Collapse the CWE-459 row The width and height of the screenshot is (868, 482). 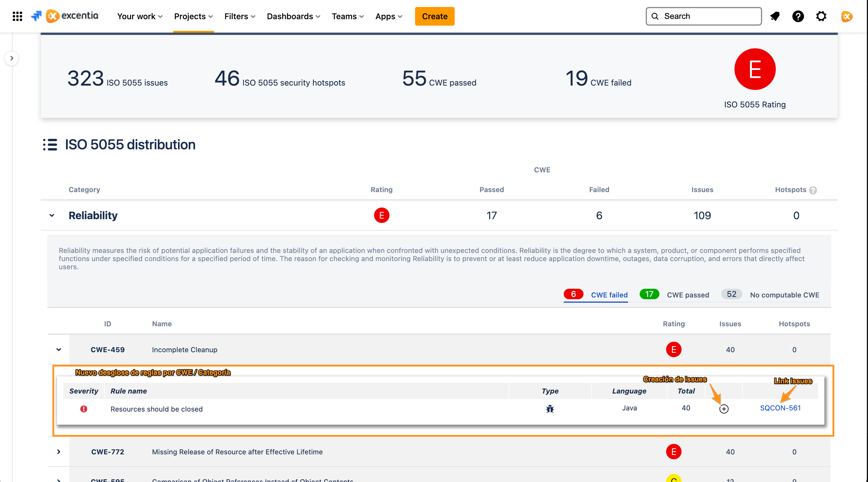pyautogui.click(x=59, y=350)
